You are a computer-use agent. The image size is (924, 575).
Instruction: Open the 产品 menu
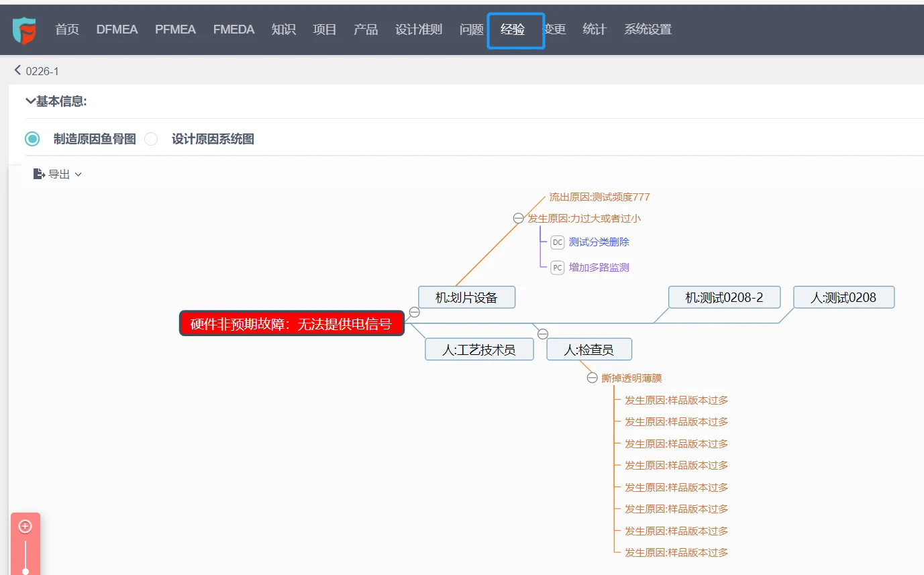pyautogui.click(x=366, y=30)
